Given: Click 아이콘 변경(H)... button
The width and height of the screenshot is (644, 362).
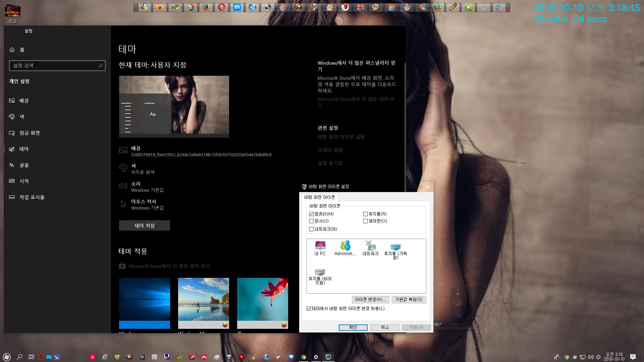Looking at the screenshot, I should point(370,299).
